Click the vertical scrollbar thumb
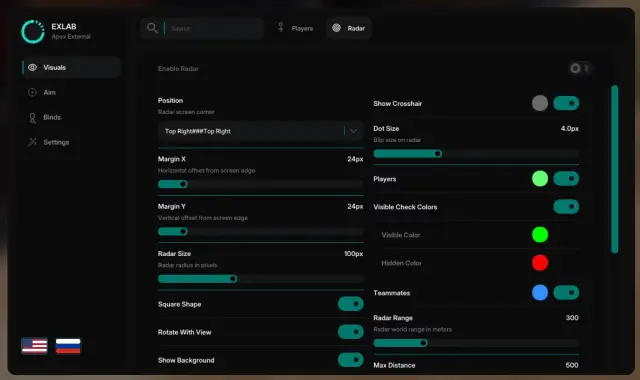 tap(615, 169)
